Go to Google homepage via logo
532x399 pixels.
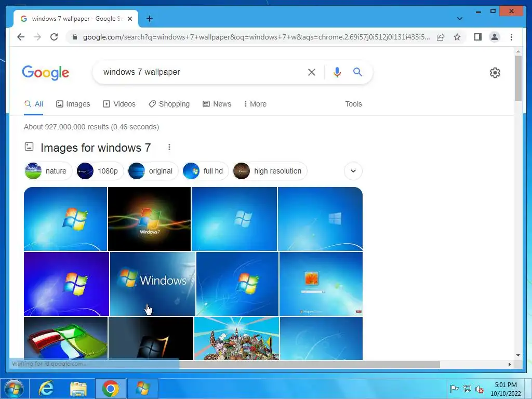coord(46,73)
